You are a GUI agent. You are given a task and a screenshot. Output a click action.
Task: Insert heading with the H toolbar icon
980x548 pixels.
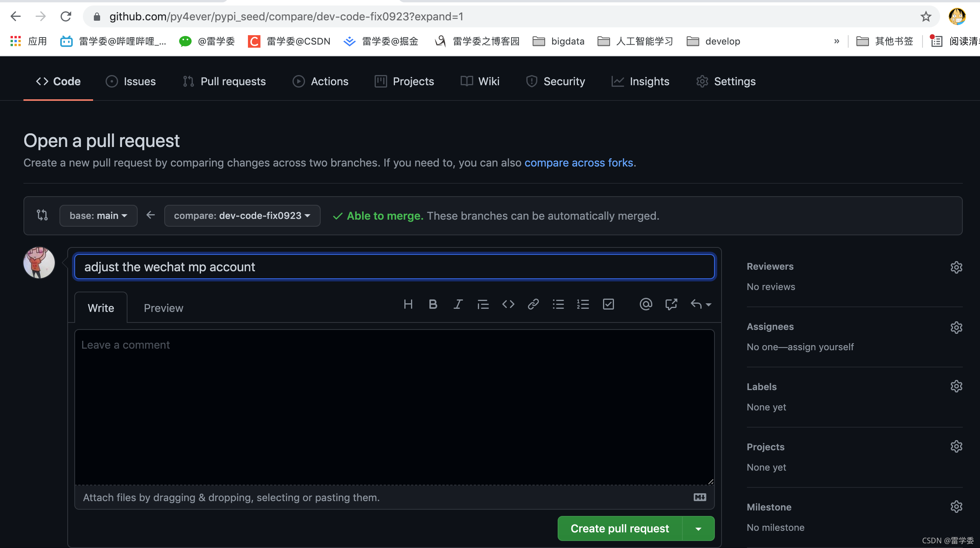408,304
